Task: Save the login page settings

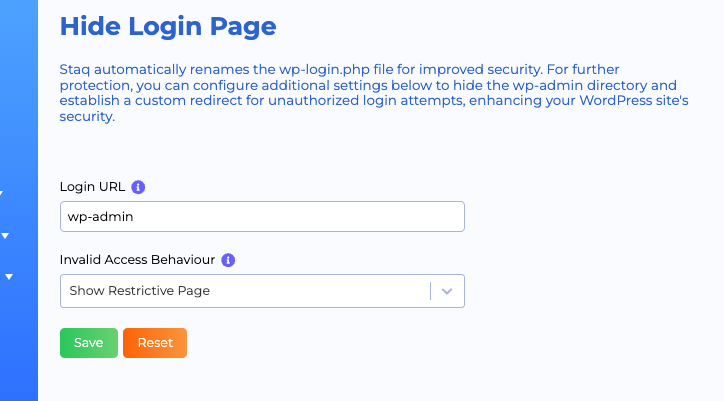Action: (x=88, y=343)
